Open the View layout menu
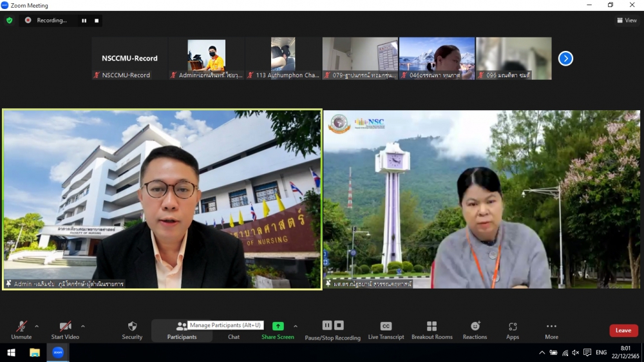The height and width of the screenshot is (362, 644). (x=627, y=20)
